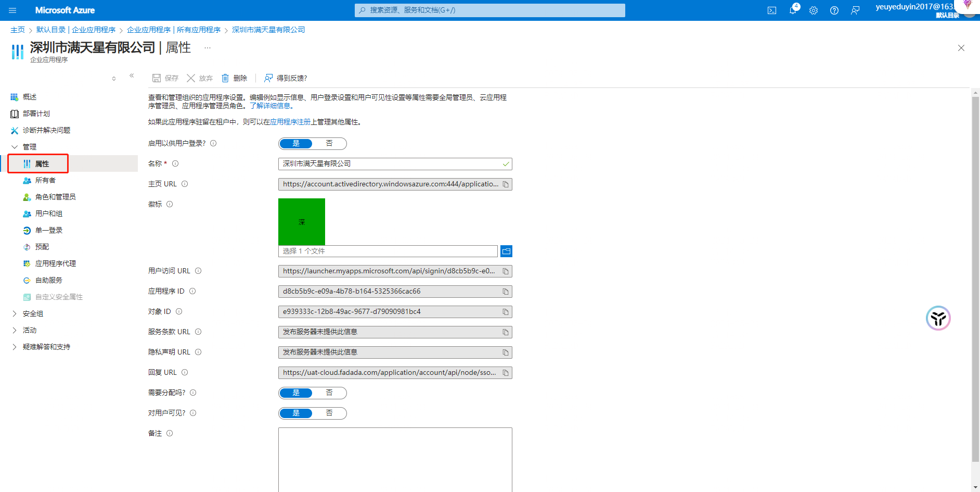Focus the 备注 text area
Screen dimensions: 980x492
pos(395,460)
